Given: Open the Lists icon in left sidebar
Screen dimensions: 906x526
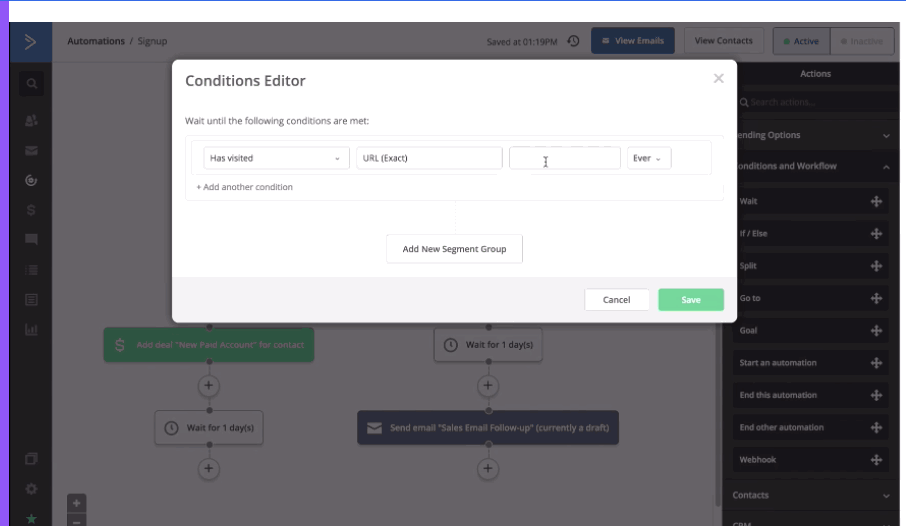Looking at the screenshot, I should click(x=31, y=270).
